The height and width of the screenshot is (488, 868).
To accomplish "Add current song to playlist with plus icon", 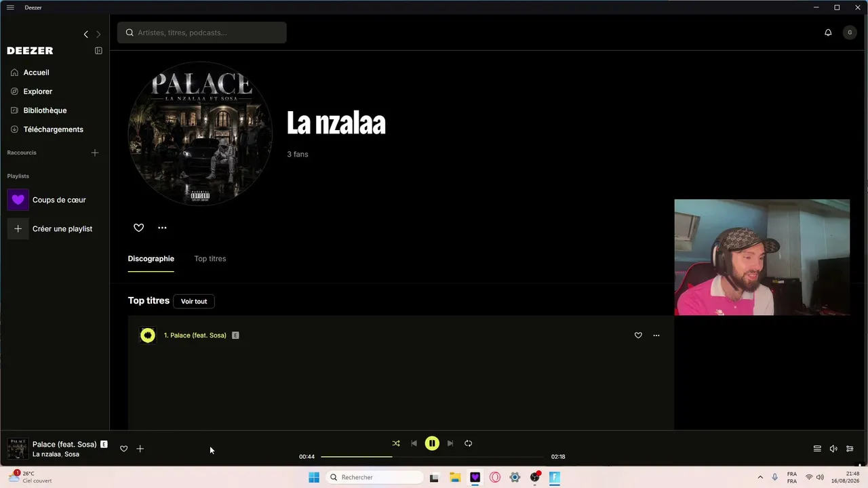I will [x=140, y=449].
